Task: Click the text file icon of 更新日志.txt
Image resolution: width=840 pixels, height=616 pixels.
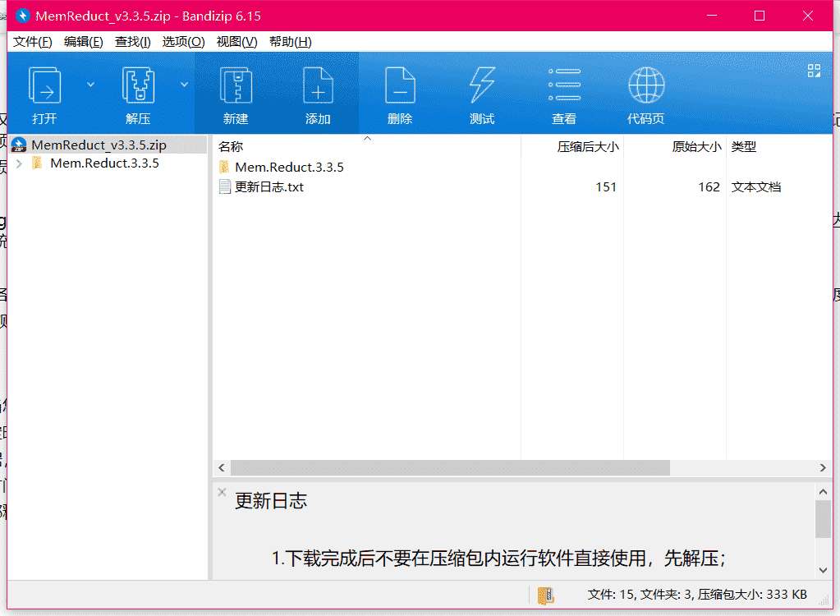Action: pos(225,187)
